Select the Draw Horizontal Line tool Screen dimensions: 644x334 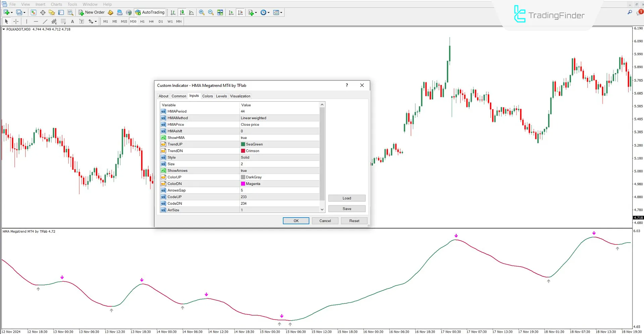36,21
